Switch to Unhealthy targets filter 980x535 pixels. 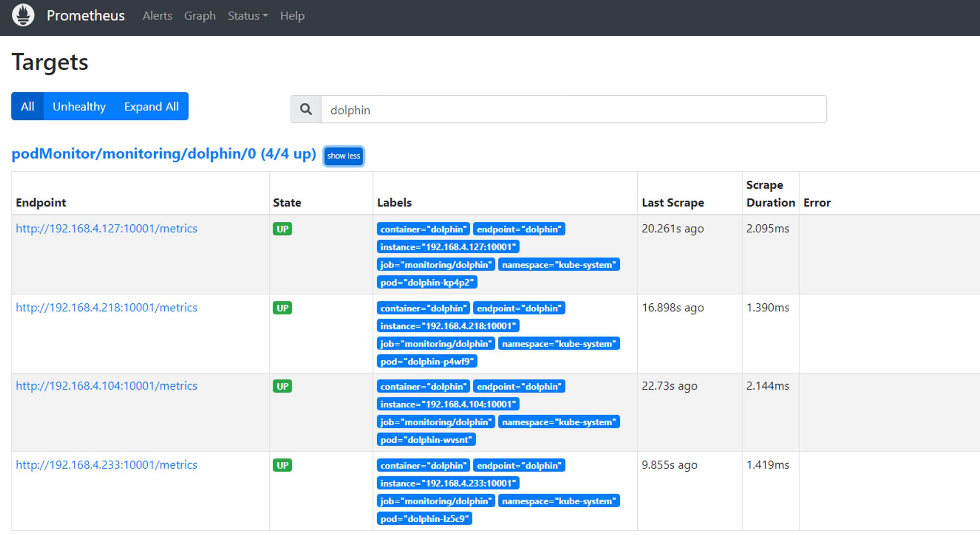[x=79, y=106]
